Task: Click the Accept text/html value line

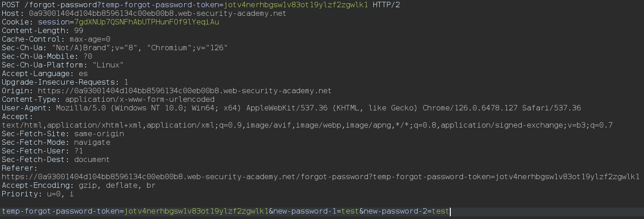Action: [x=307, y=125]
